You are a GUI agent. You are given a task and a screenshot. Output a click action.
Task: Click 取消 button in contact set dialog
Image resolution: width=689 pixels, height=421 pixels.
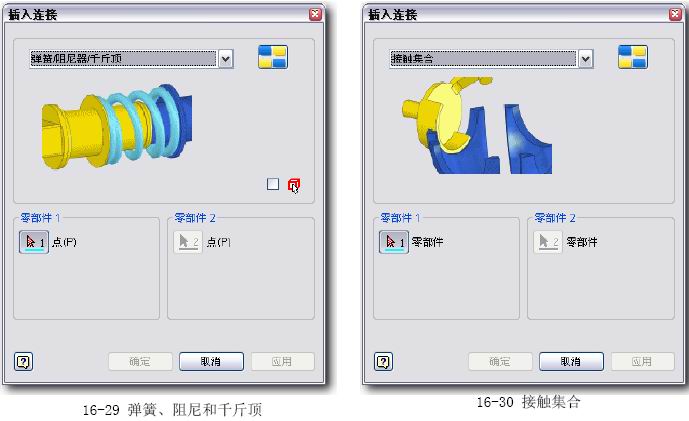[571, 362]
